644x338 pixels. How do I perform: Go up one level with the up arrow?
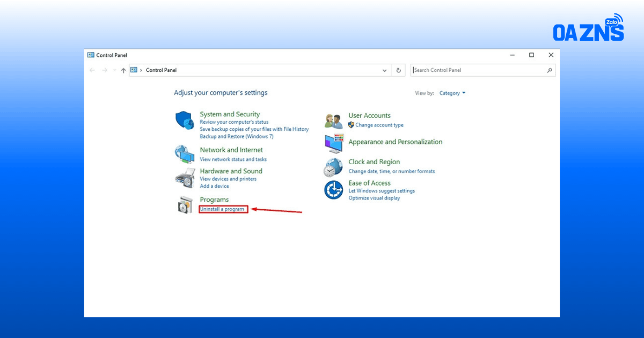click(x=123, y=70)
